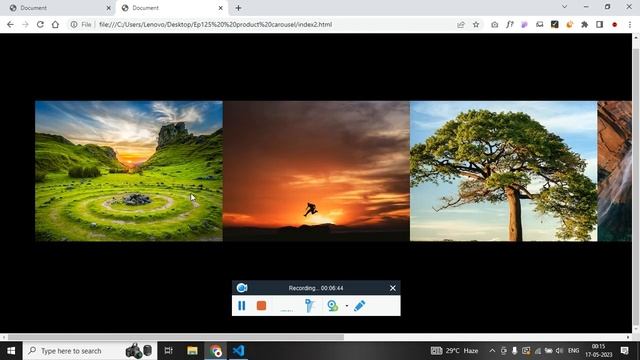The height and width of the screenshot is (360, 640).
Task: Click the key-shaped tool in recorder toolbar
Action: (309, 306)
